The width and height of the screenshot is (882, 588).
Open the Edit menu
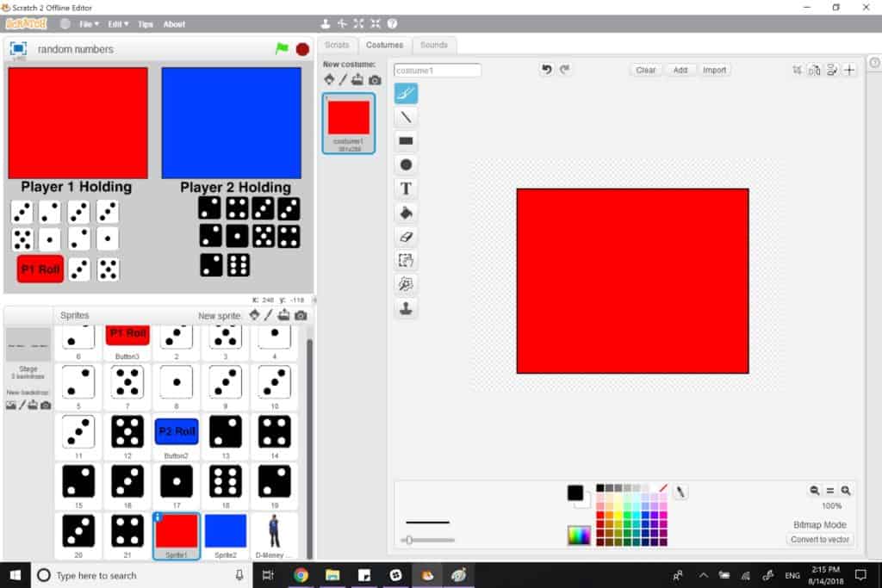[118, 24]
